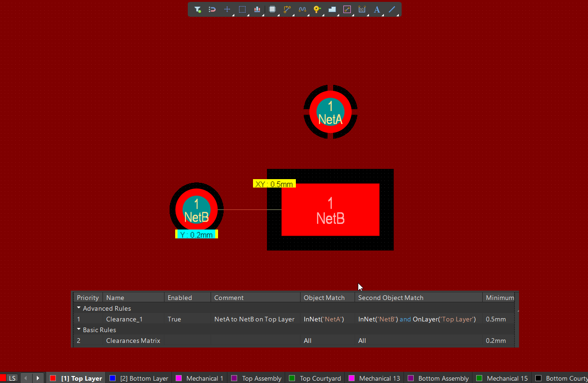Select the Clearance_1 rule name
Viewport: 588px width, 383px height.
pyautogui.click(x=124, y=319)
